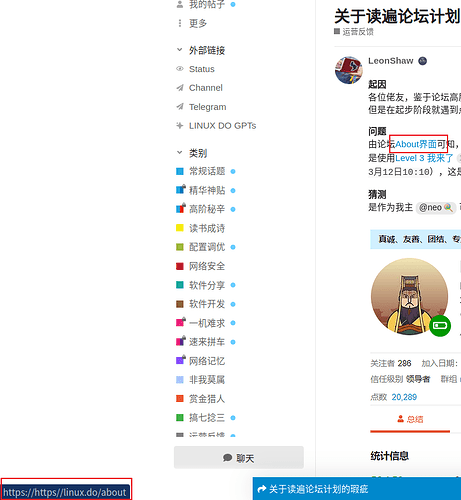Click the locked category icon for 高阶秘辛
This screenshot has width=461, height=500.
[180, 209]
